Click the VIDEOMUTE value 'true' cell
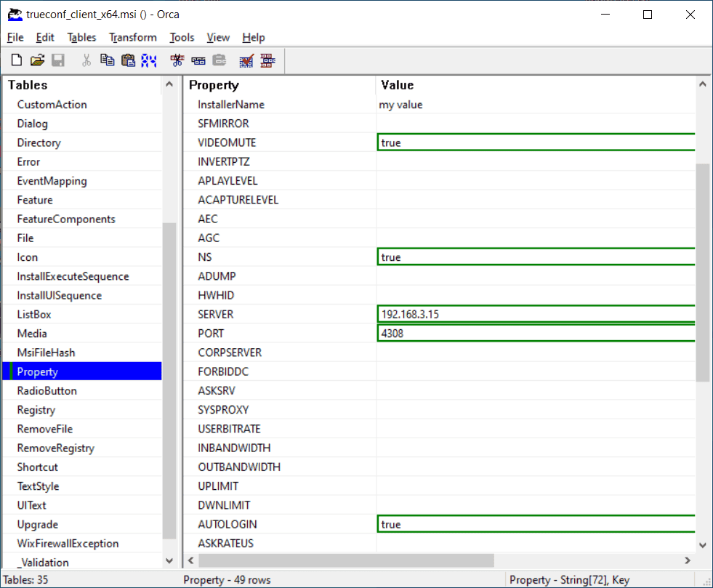This screenshot has height=588, width=713. (536, 142)
